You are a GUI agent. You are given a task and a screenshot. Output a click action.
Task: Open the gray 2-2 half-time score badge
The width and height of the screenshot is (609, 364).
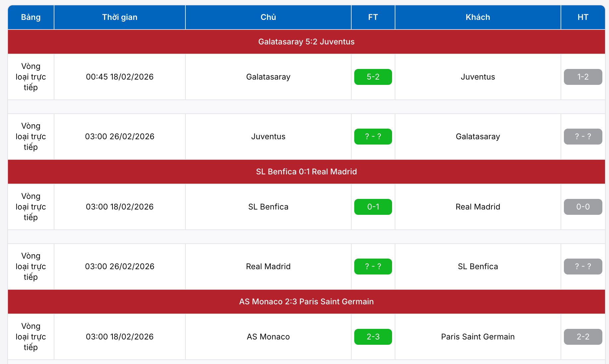[x=583, y=337]
